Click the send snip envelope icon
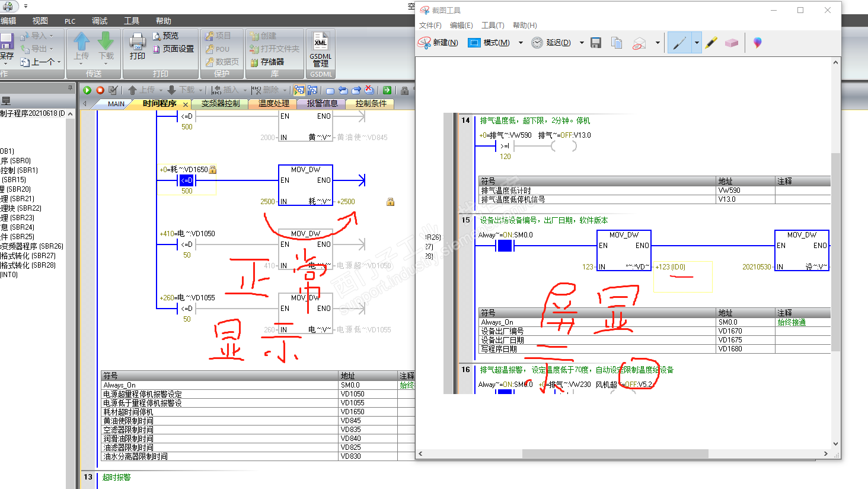This screenshot has width=868, height=489. pyautogui.click(x=639, y=43)
